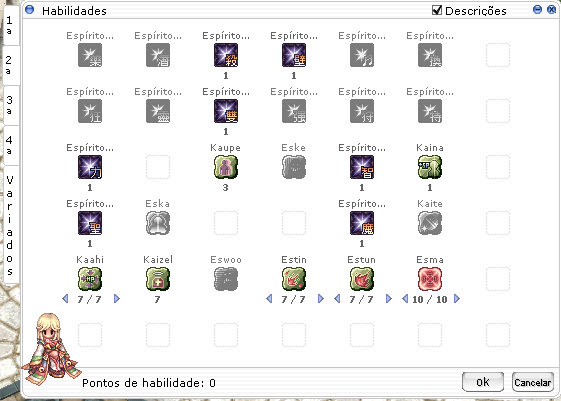Decrease Estun level with left arrow
Screen dimensions: 561x401
[x=337, y=299]
